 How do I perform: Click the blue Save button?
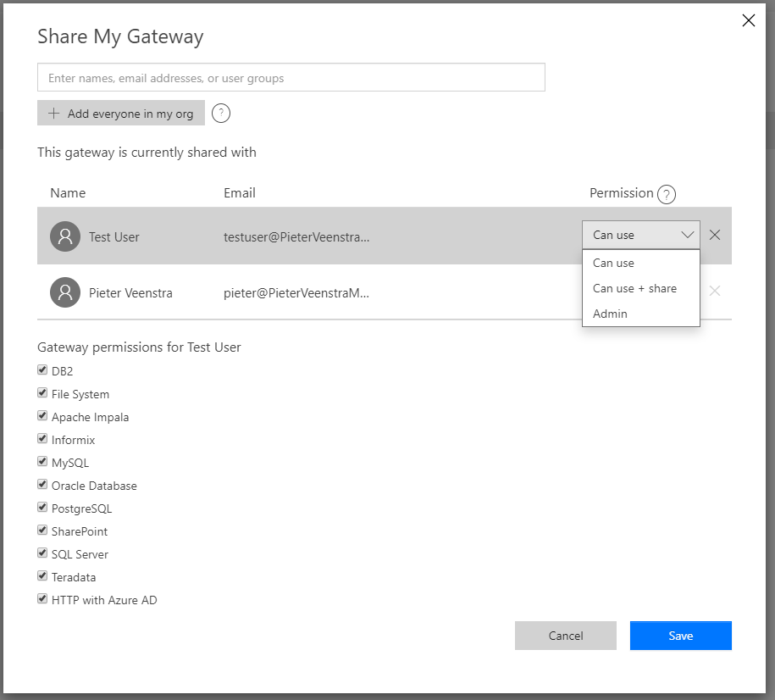(x=681, y=636)
